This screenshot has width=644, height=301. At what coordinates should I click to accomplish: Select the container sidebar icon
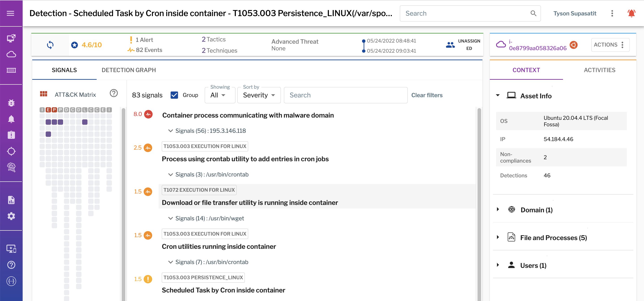tap(11, 70)
